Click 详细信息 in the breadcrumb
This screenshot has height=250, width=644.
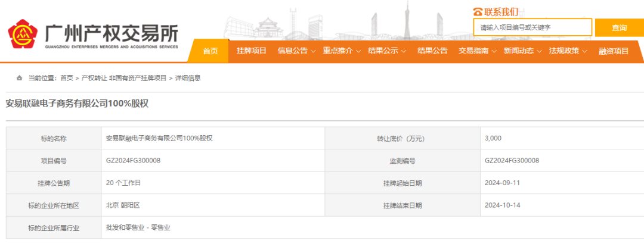188,78
